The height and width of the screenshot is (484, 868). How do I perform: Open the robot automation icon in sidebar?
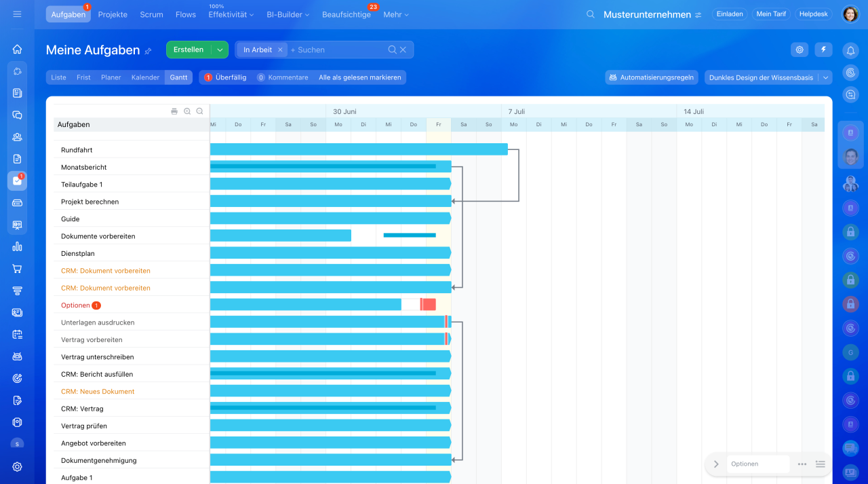click(x=17, y=356)
